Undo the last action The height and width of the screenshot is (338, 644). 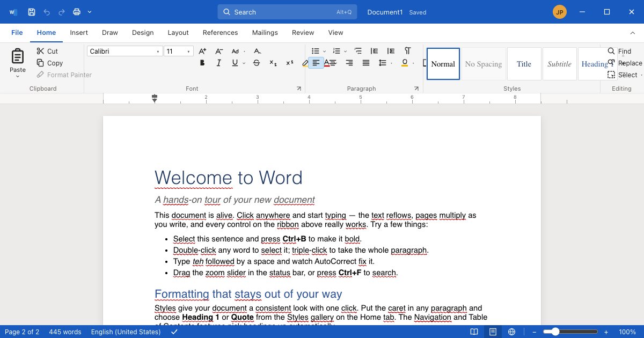pos(47,12)
